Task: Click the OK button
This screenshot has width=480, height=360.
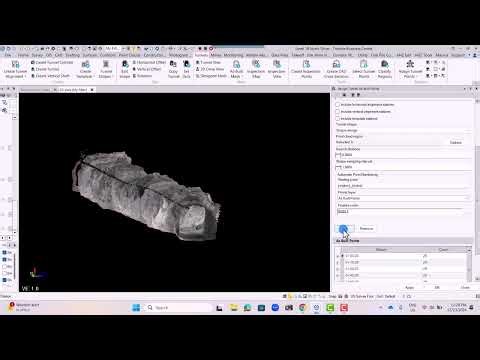Action: 437,287
